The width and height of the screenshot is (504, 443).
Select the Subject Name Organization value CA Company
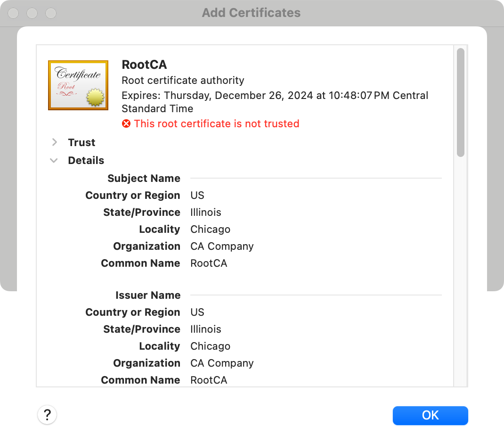click(222, 246)
